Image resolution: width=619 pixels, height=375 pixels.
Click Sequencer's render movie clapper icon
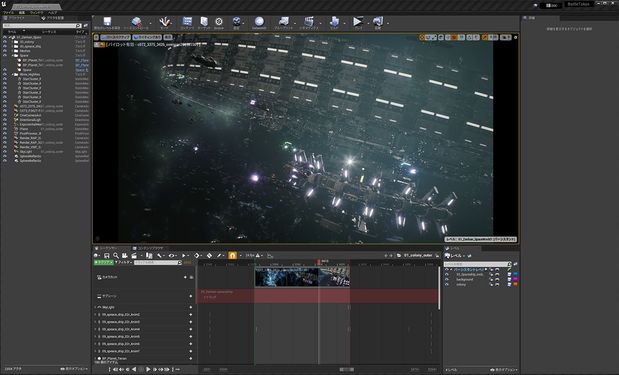click(134, 256)
